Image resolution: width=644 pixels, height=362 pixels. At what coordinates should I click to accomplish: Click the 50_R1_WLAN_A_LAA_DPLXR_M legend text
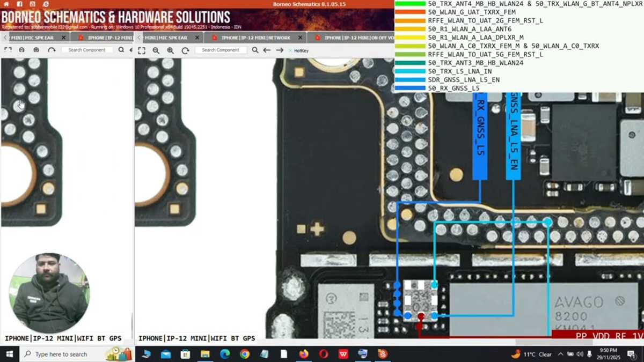pos(475,38)
